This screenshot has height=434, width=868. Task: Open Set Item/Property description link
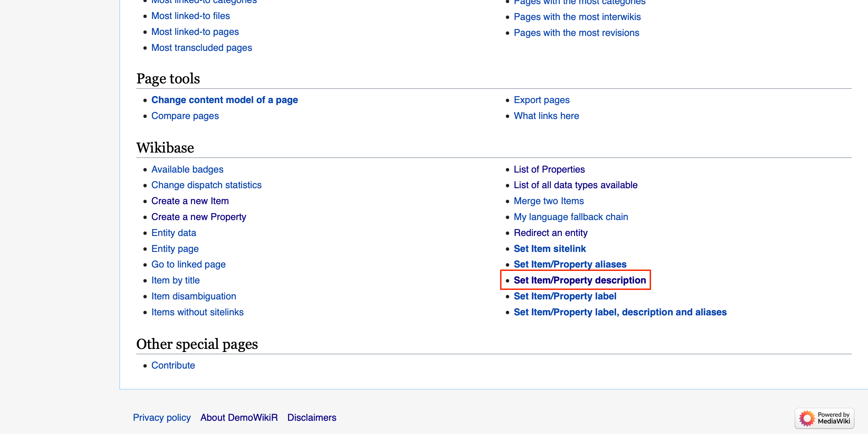[x=580, y=280]
